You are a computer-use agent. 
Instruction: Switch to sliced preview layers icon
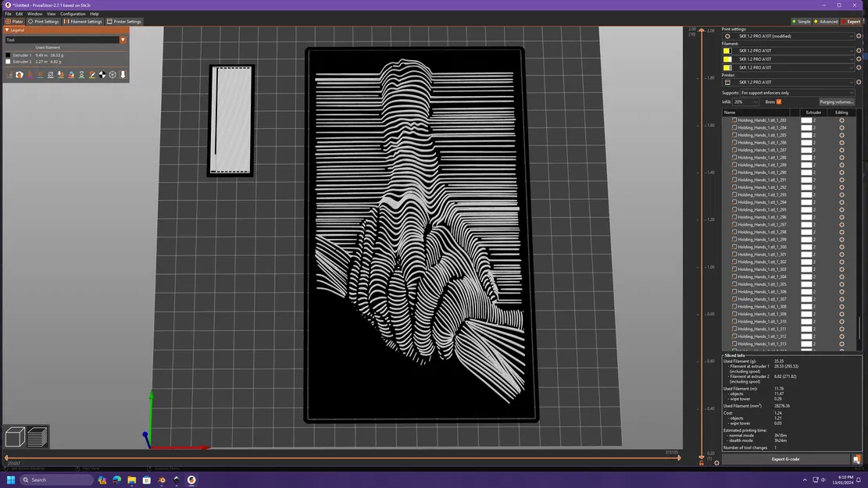tap(37, 436)
